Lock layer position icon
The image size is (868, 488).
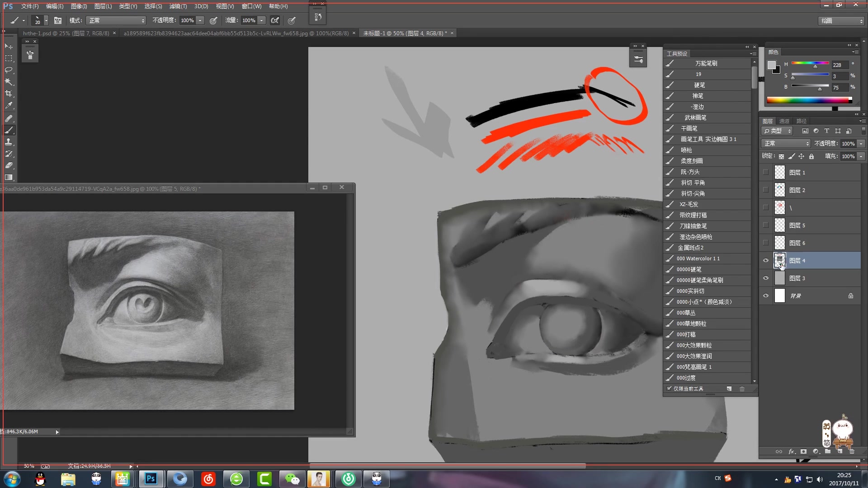tap(801, 156)
